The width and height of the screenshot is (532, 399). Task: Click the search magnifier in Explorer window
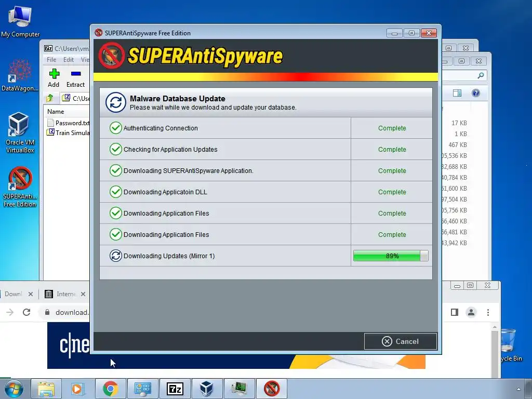point(481,75)
